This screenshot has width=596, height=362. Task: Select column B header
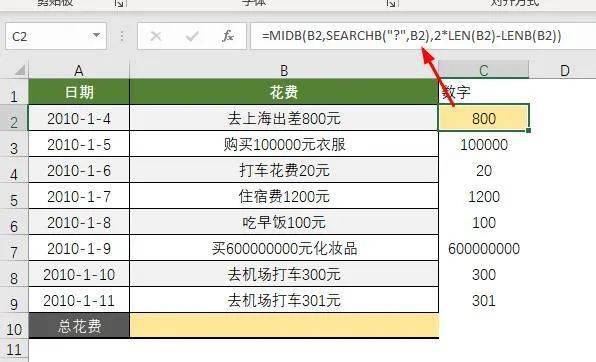[x=284, y=70]
